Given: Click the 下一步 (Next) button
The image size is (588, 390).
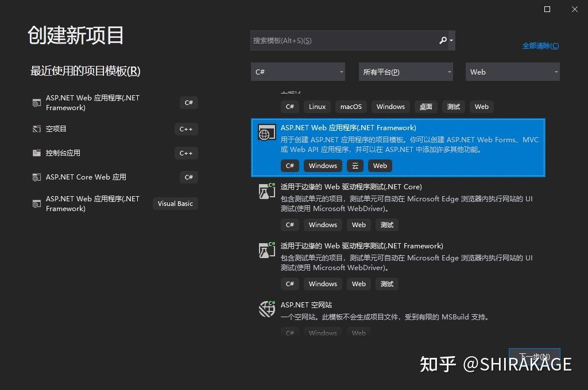Looking at the screenshot, I should tap(535, 356).
